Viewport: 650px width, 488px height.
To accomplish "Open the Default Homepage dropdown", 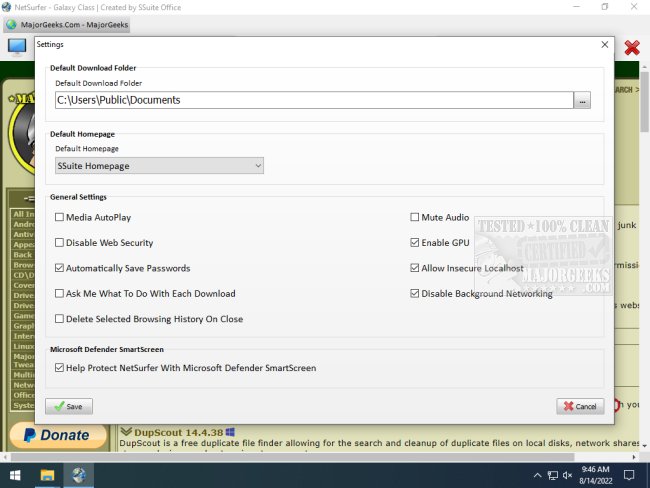I will coord(159,166).
